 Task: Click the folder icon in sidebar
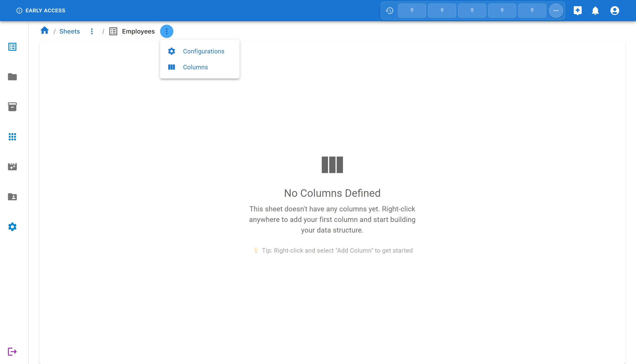coord(12,77)
